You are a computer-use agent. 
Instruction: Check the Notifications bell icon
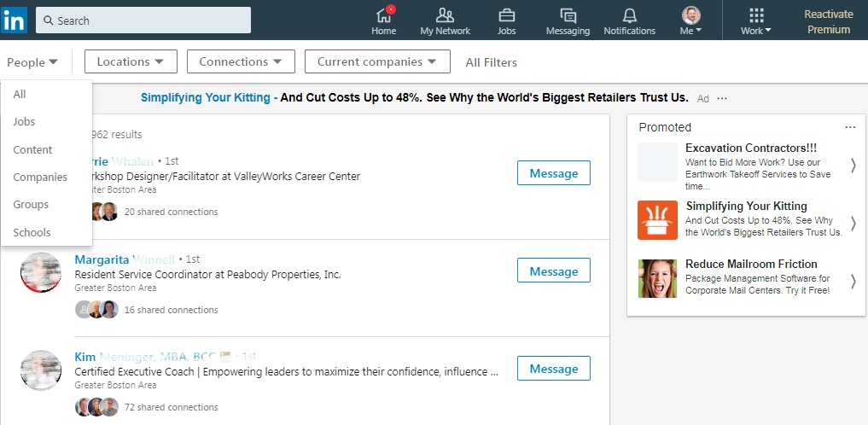point(629,15)
